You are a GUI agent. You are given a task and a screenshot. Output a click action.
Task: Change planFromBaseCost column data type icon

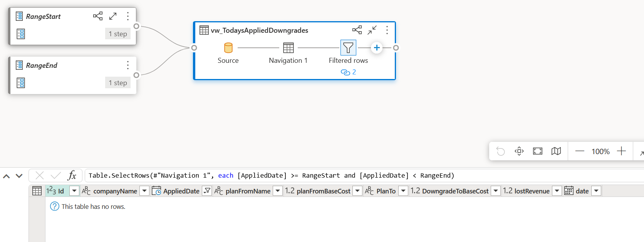pos(290,191)
